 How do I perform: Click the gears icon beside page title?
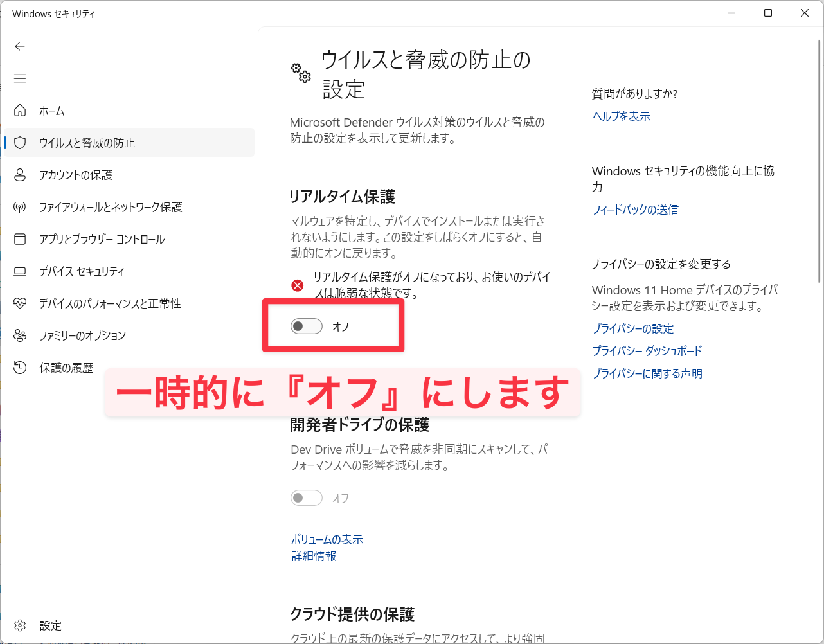point(301,73)
